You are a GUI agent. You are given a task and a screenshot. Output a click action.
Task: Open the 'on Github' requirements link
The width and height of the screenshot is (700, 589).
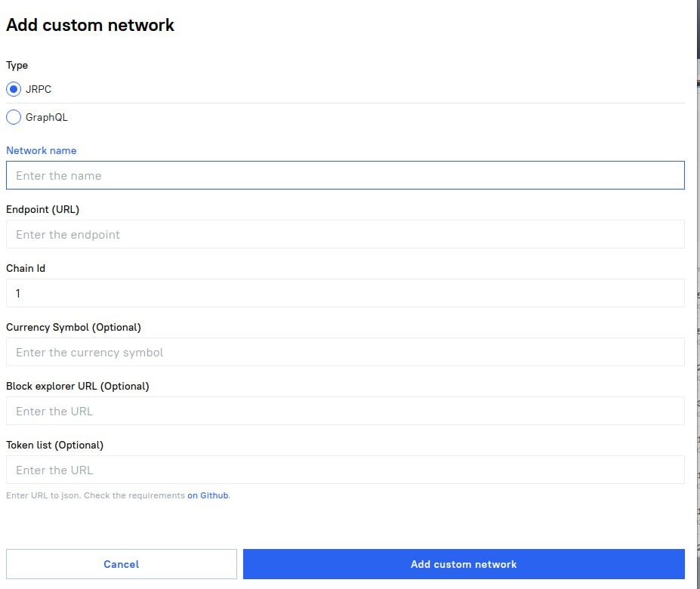pos(208,495)
